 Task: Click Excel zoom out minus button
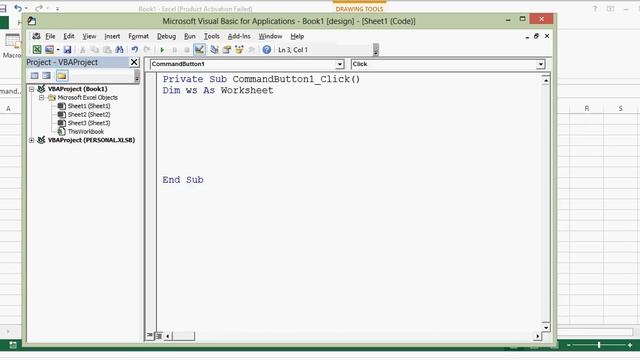click(x=569, y=345)
